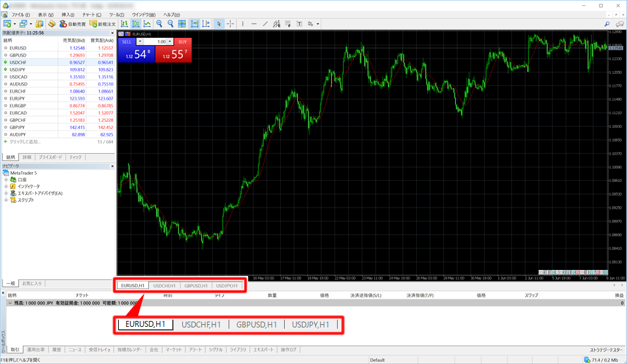Select the trendline drawing tool
Viewport: 627px width, 364px height.
coord(265,24)
